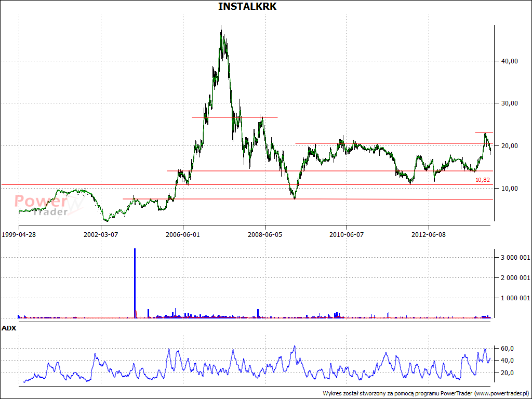Select the 2008-06-05 date label
The height and width of the screenshot is (399, 532).
tap(265, 234)
